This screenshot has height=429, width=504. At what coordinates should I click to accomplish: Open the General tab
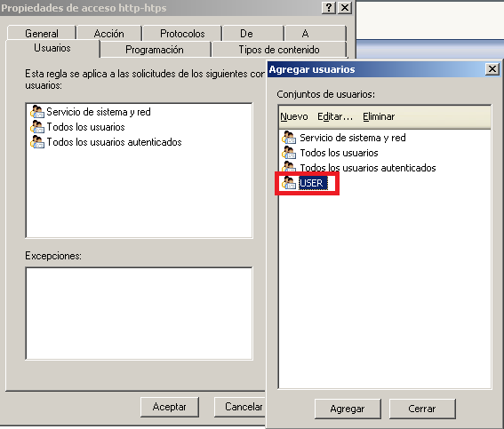click(x=42, y=34)
